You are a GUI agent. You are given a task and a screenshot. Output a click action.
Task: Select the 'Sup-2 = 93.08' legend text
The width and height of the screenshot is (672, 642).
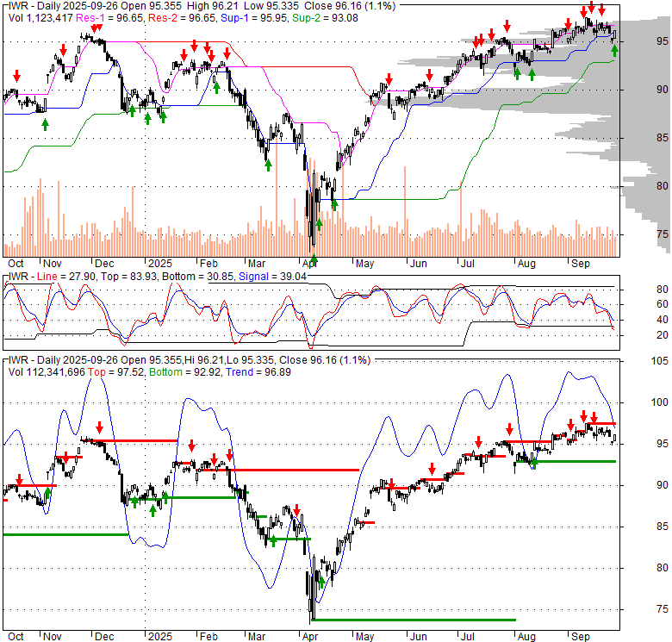326,18
